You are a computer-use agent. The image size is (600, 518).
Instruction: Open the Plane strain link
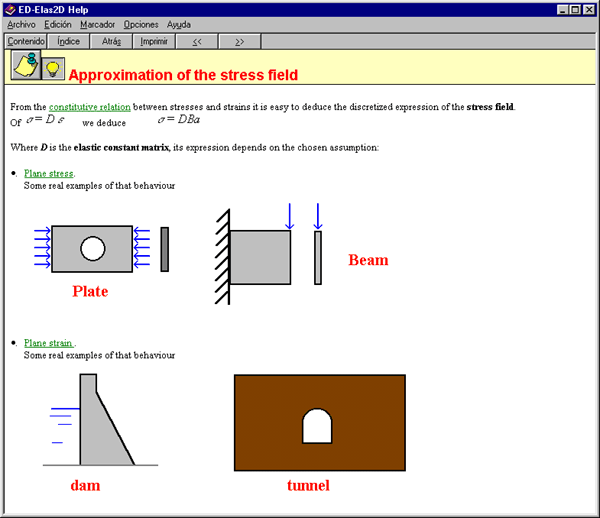point(49,343)
